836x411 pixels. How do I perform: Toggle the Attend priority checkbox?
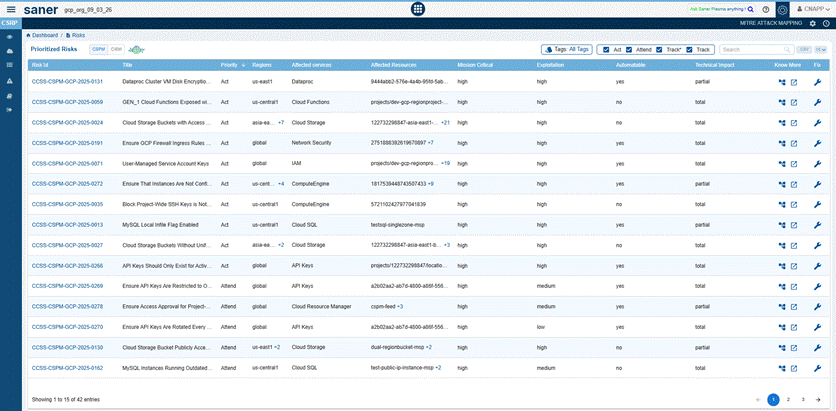(629, 49)
